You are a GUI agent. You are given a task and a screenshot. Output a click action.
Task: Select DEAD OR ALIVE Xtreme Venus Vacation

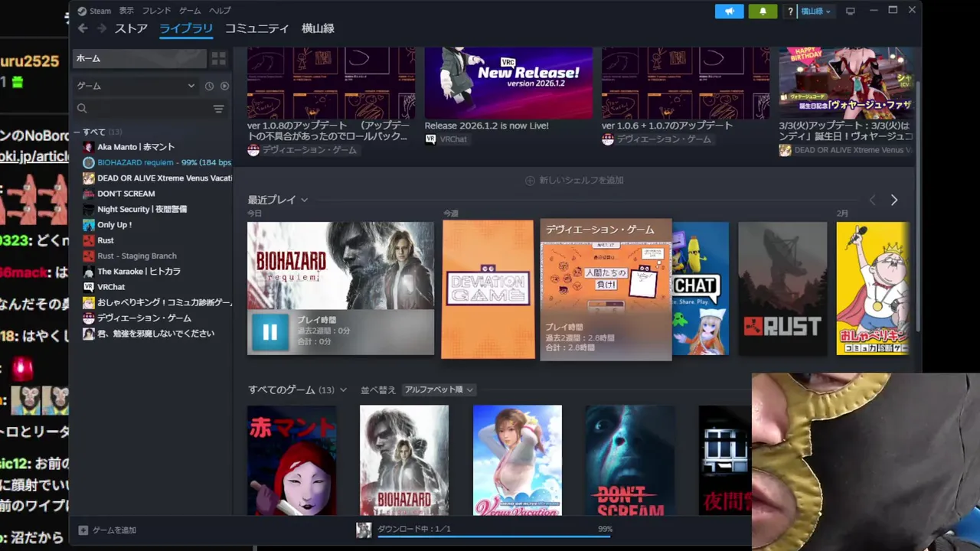(x=157, y=178)
